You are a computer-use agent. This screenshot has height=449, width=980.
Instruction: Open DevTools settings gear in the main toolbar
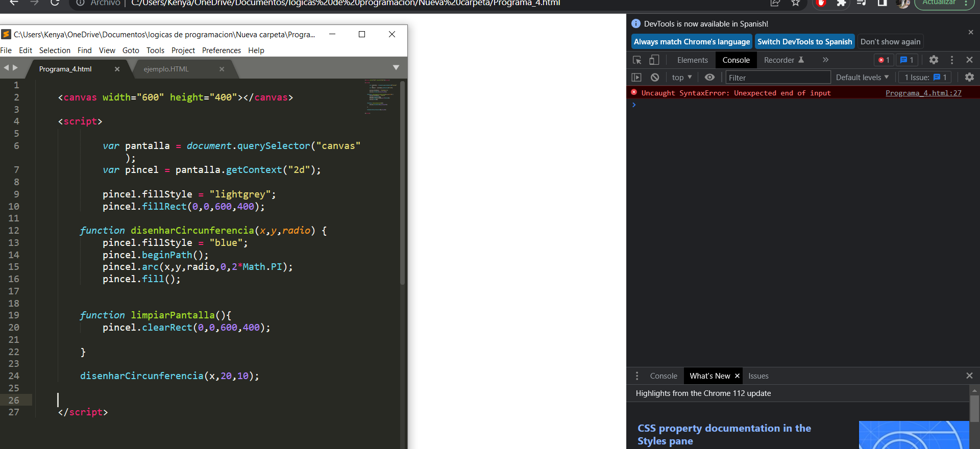point(934,60)
